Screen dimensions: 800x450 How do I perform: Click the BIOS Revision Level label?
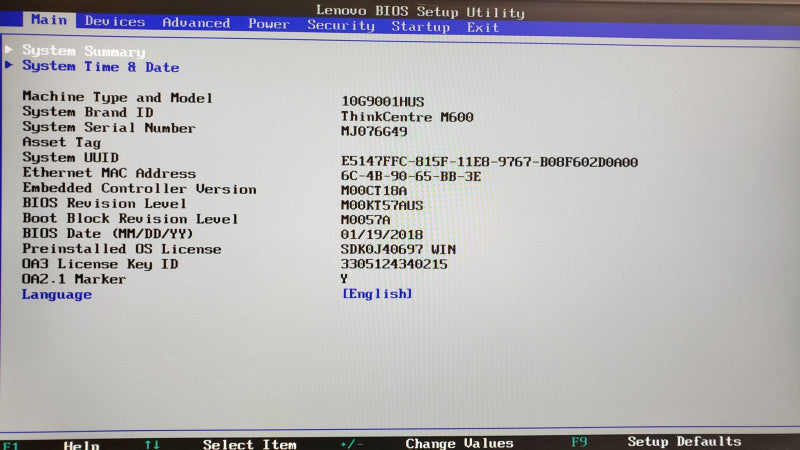[105, 203]
